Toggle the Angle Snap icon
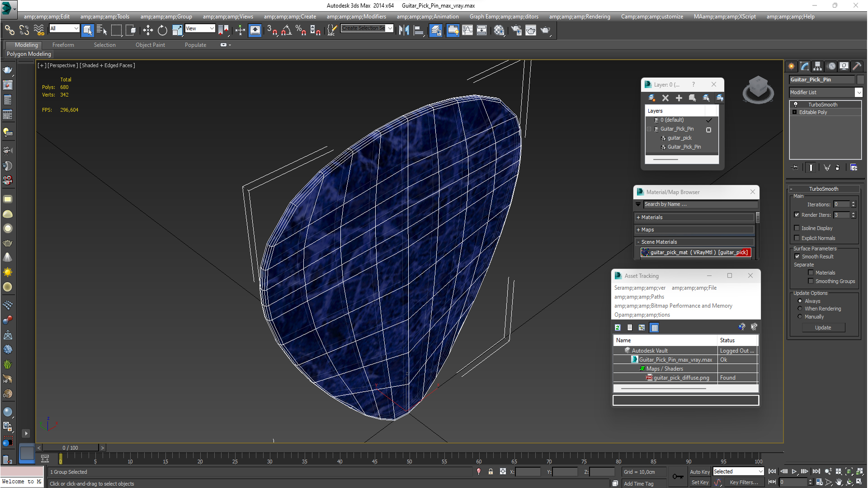The image size is (868, 488). (x=287, y=30)
